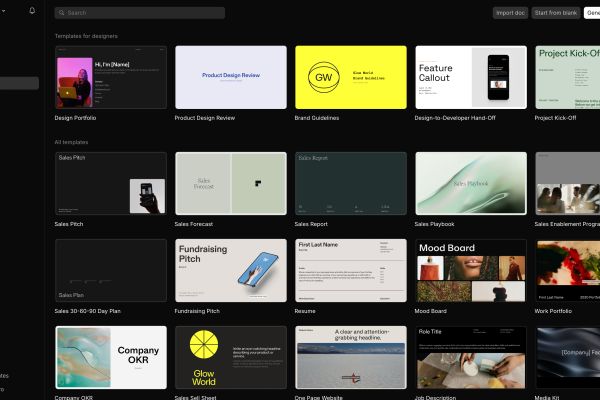600x400 pixels.
Task: Click the 'Sales 30-60-90 Day Plan' caption
Action: pyautogui.click(x=88, y=311)
